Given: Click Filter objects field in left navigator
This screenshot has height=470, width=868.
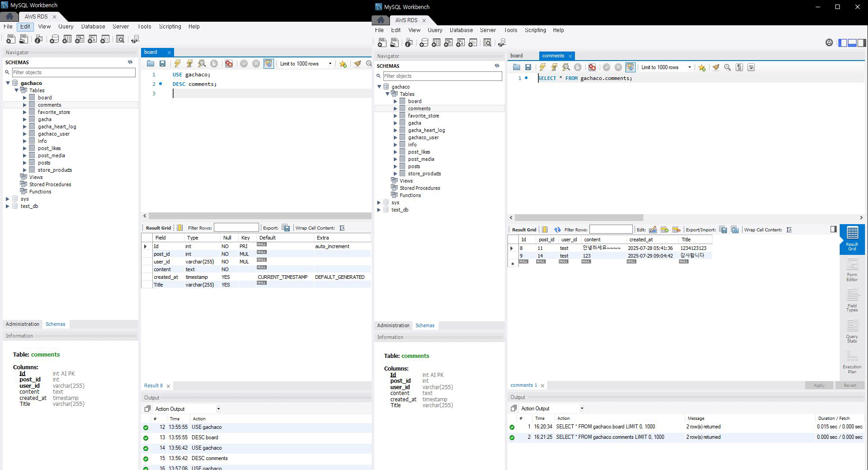Looking at the screenshot, I should tap(73, 72).
